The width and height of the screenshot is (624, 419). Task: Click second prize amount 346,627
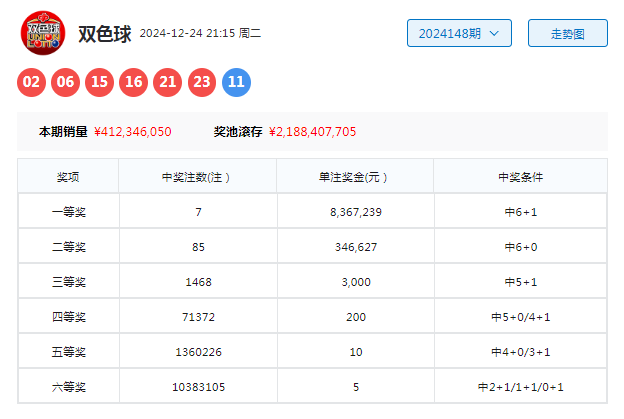tap(356, 247)
